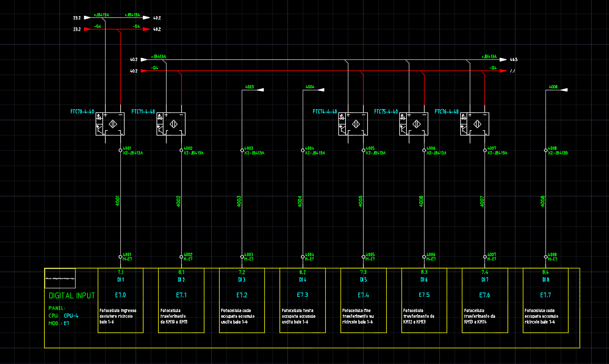Select the DI 8 input block E7.7
This screenshot has width=609, height=364.
point(545,300)
